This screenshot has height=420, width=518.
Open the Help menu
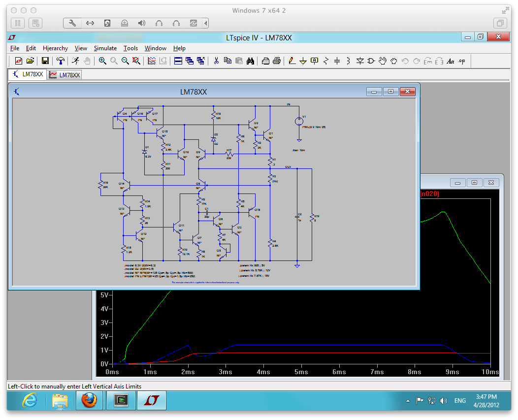[179, 48]
